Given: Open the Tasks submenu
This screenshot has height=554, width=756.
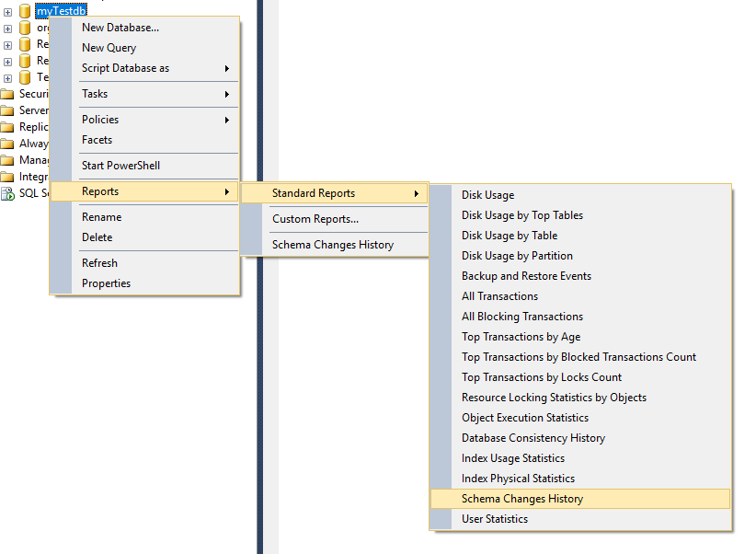Looking at the screenshot, I should (x=95, y=93).
